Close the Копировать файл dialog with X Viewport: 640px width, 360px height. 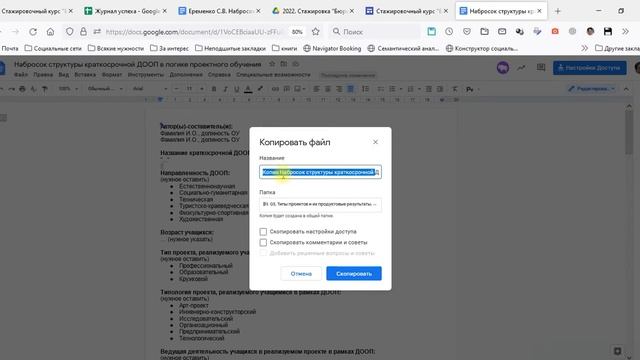pyautogui.click(x=375, y=142)
